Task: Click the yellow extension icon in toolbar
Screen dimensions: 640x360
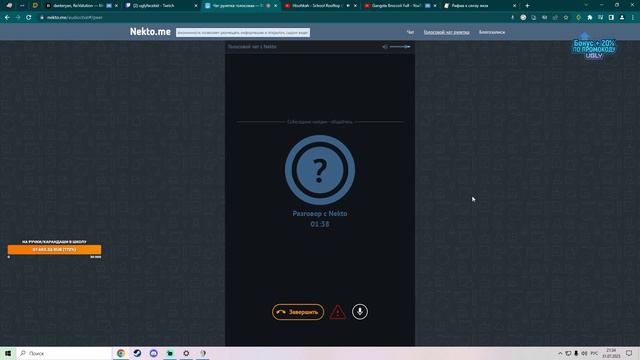Action: [578, 18]
